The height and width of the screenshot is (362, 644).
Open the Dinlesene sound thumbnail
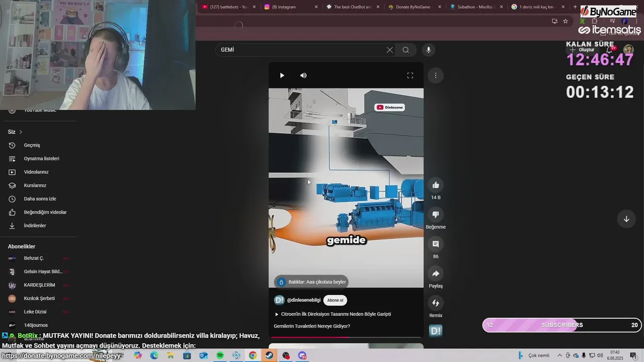click(x=436, y=331)
